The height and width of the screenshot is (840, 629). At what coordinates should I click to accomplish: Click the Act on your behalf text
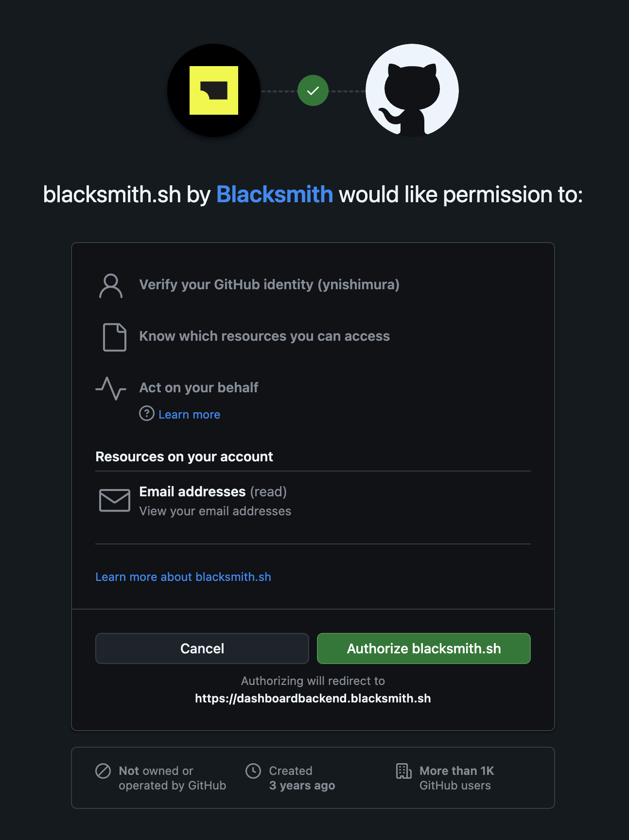point(199,388)
